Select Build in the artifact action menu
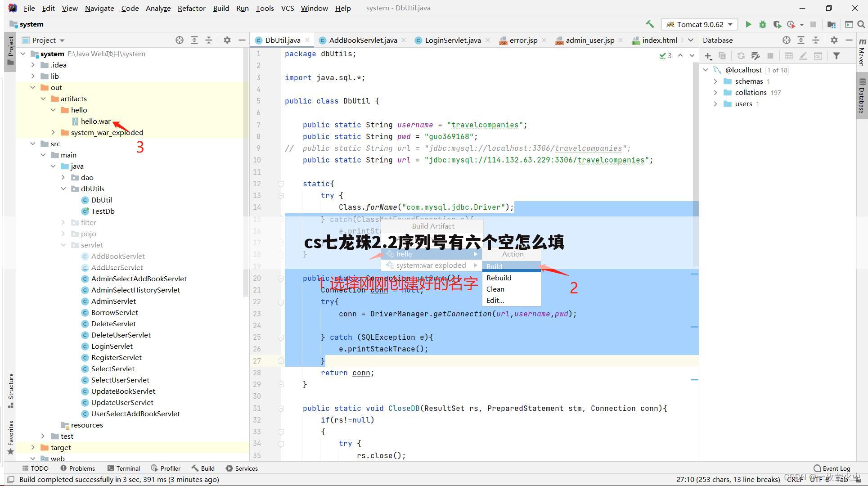The width and height of the screenshot is (868, 486). (x=511, y=266)
